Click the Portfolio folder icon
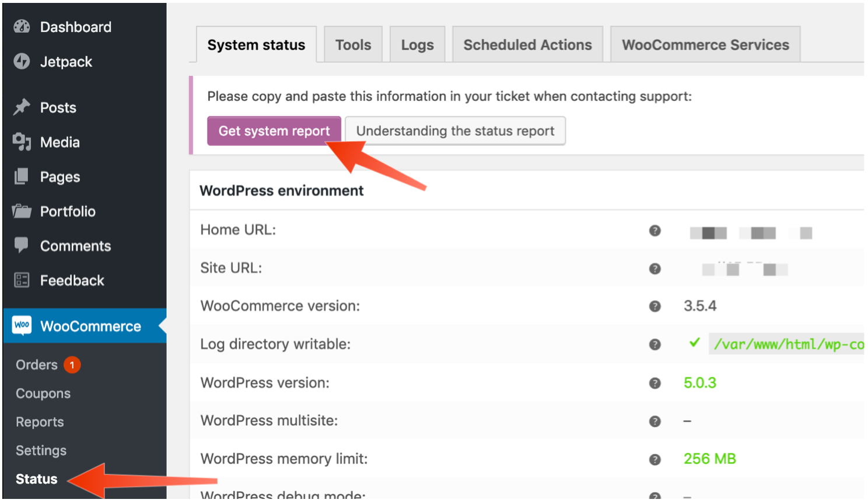Image resolution: width=868 pixels, height=503 pixels. pos(22,211)
